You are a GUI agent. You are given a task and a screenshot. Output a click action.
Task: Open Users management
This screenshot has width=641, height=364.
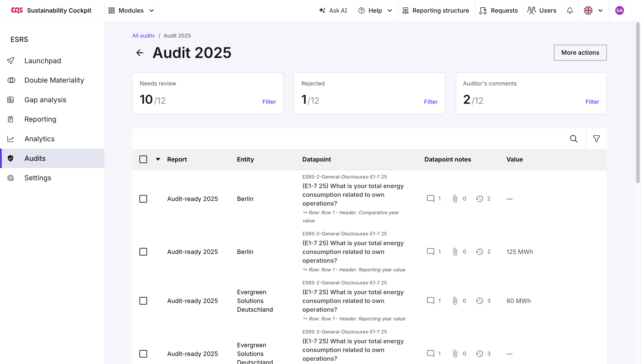tap(542, 10)
